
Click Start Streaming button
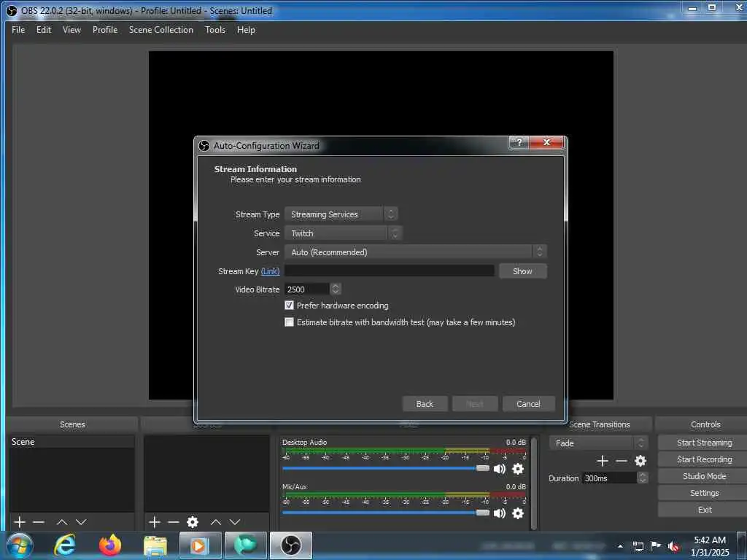(x=703, y=443)
